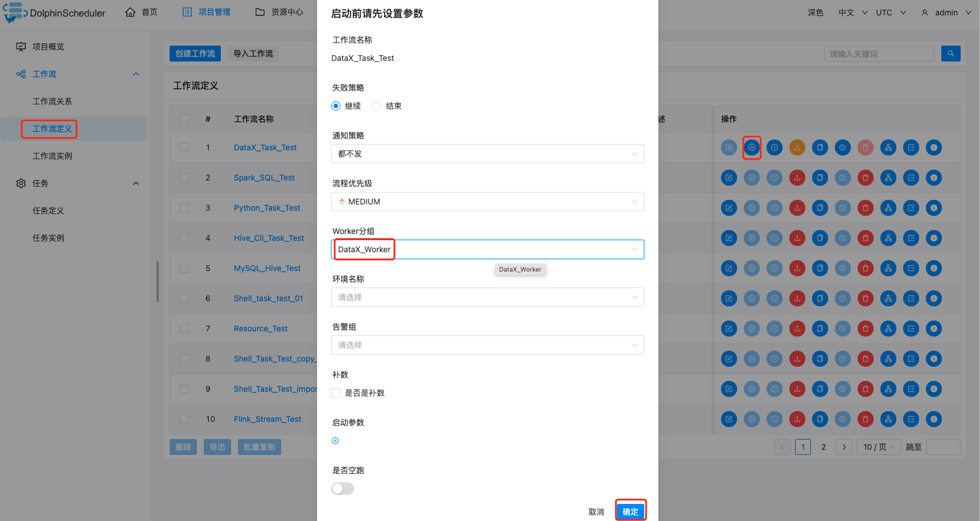Viewport: 980px width, 521px height.
Task: Click red online icon for Flink_Stream_Test
Action: click(797, 419)
